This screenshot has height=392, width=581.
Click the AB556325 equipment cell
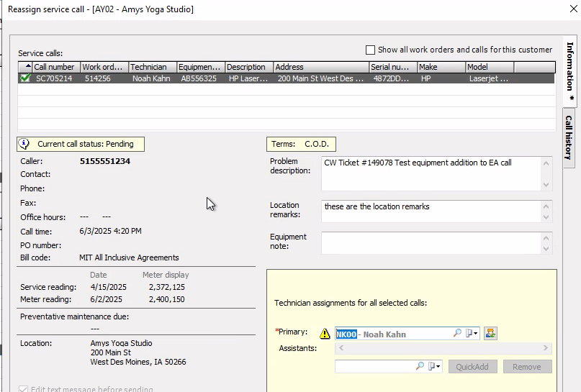199,78
